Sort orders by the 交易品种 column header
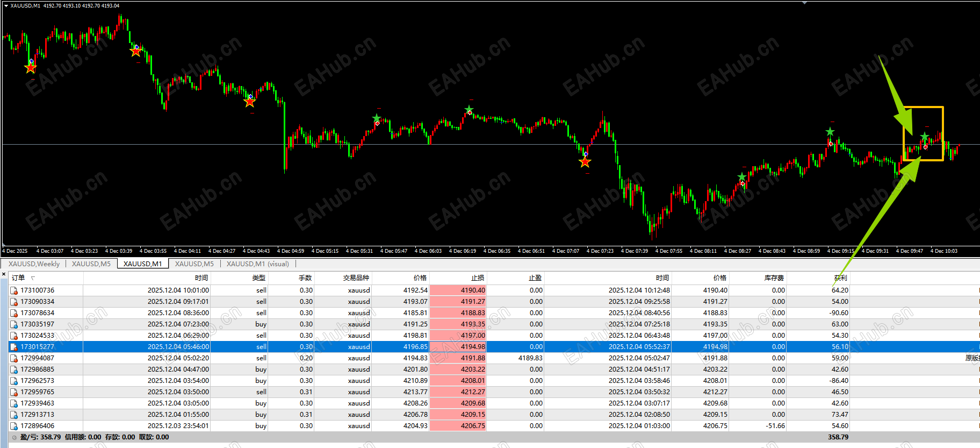The image size is (980, 448). (x=356, y=278)
